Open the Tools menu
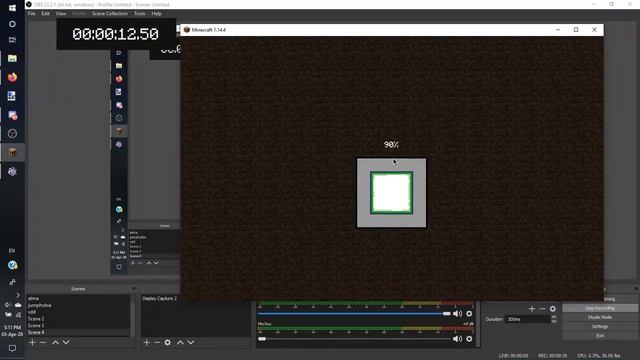Image resolution: width=640 pixels, height=360 pixels. tap(140, 13)
